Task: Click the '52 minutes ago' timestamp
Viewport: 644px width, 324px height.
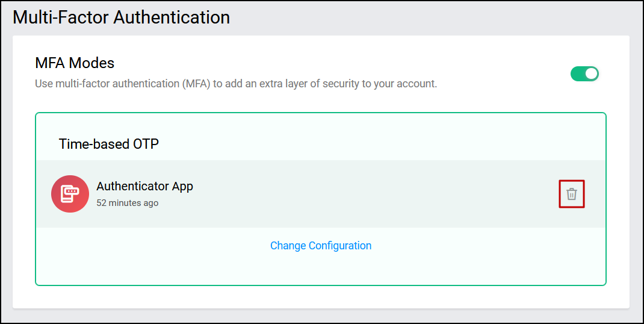Action: pos(127,203)
